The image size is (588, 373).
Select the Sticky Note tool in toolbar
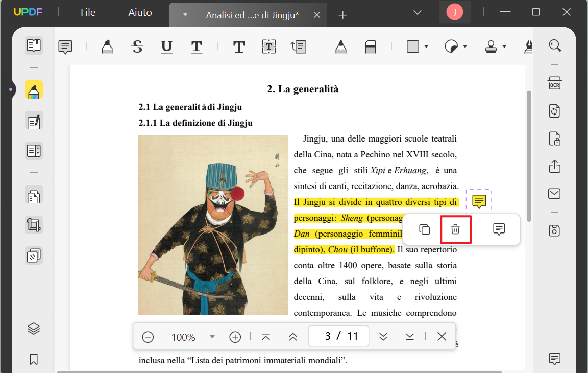[x=65, y=47]
